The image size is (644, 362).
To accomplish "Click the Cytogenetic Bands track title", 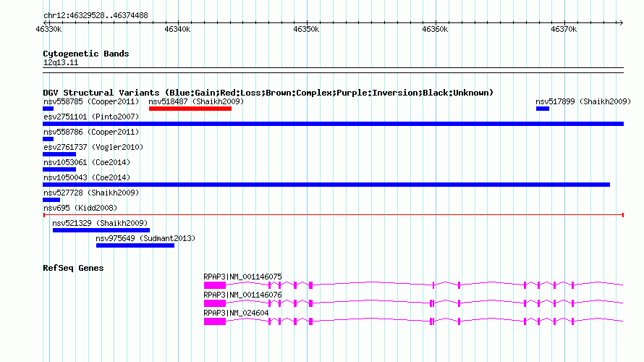I will click(86, 54).
